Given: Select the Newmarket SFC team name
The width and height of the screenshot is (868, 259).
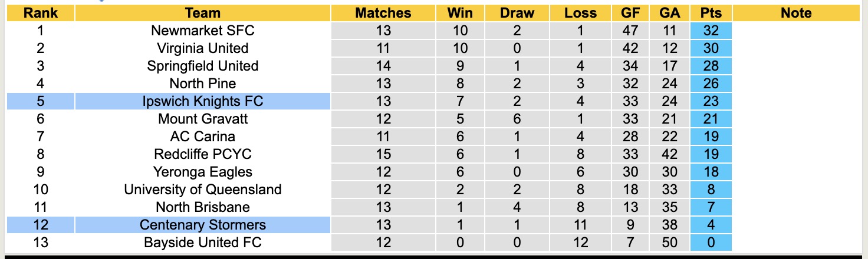Looking at the screenshot, I should [x=202, y=31].
